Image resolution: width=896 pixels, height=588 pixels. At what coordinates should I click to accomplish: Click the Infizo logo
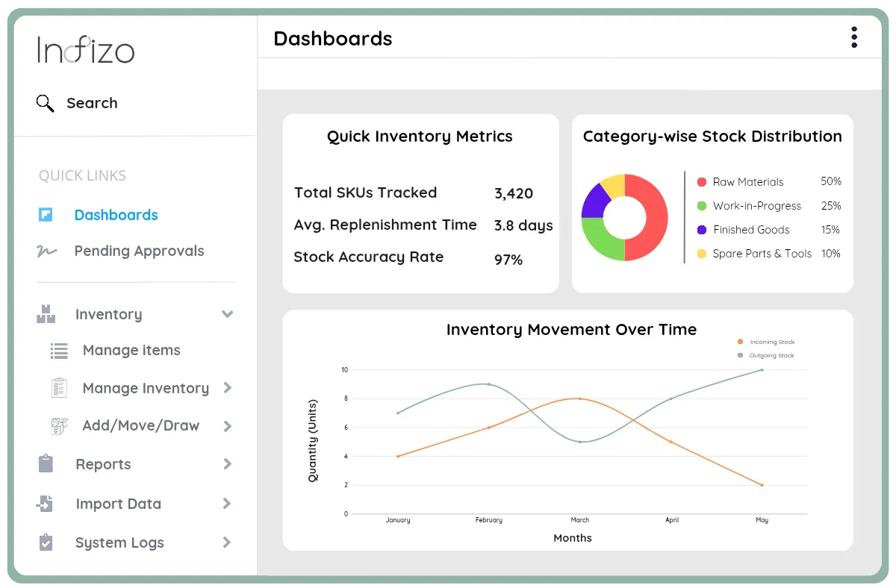click(86, 49)
